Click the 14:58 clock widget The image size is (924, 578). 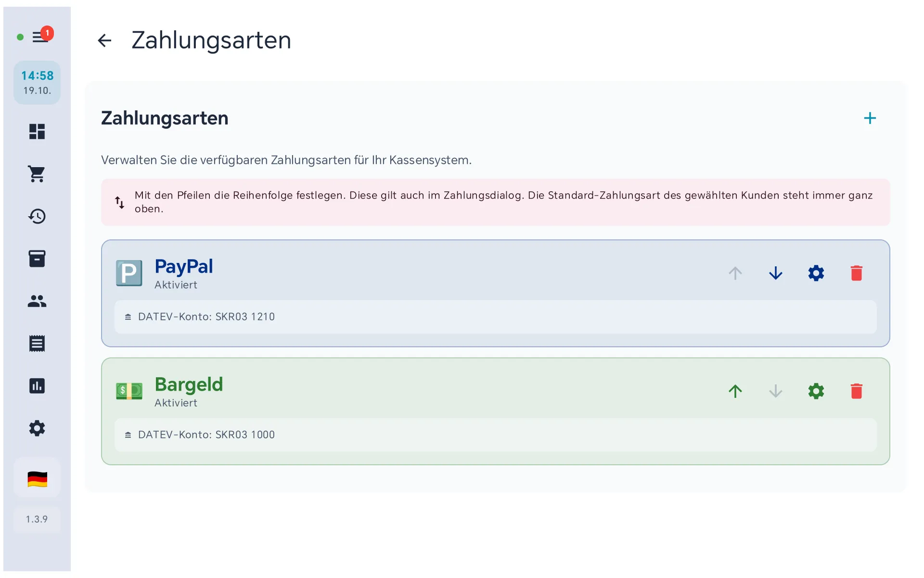click(37, 82)
